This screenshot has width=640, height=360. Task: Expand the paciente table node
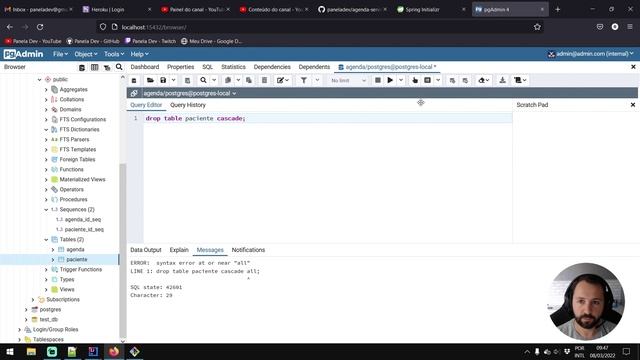[53, 260]
